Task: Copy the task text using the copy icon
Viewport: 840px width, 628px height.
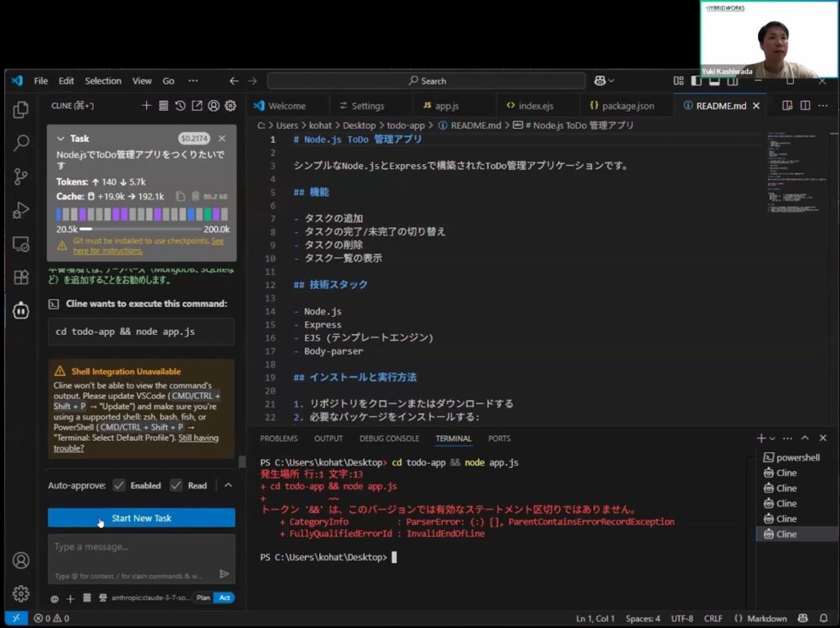Action: pyautogui.click(x=180, y=196)
